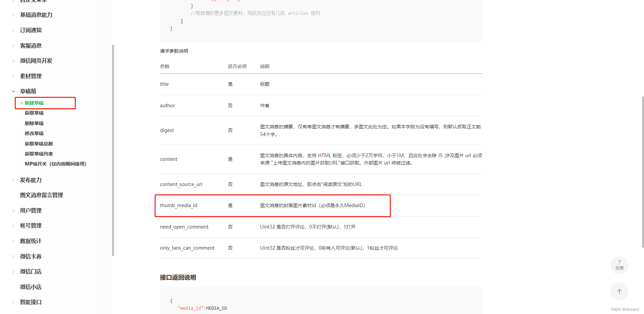
Task: Click the title parameter cell
Action: coord(164,84)
